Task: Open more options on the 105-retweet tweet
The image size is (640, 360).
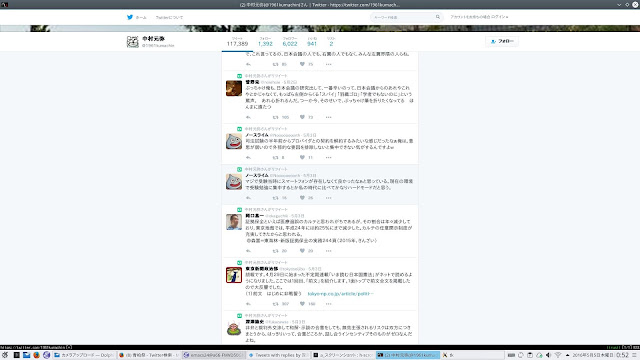Action: pyautogui.click(x=329, y=118)
